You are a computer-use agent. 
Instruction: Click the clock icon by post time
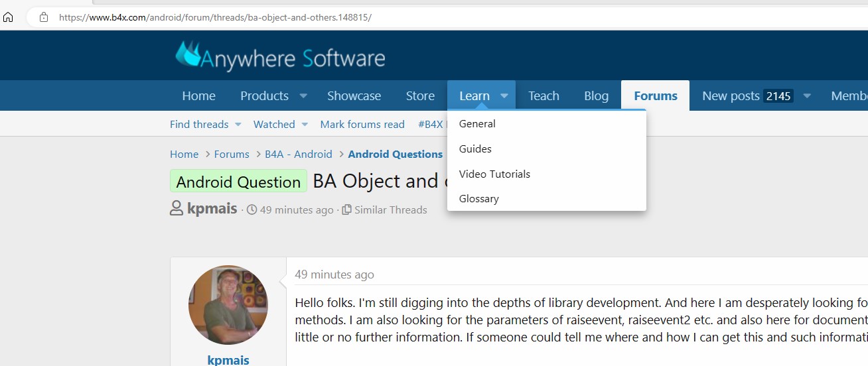pyautogui.click(x=252, y=210)
